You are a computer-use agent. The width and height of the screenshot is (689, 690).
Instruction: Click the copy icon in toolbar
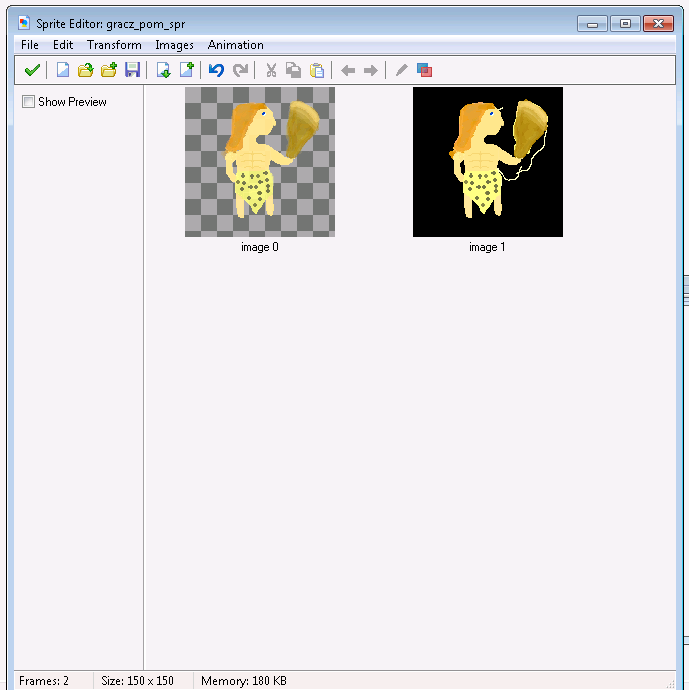(x=293, y=70)
